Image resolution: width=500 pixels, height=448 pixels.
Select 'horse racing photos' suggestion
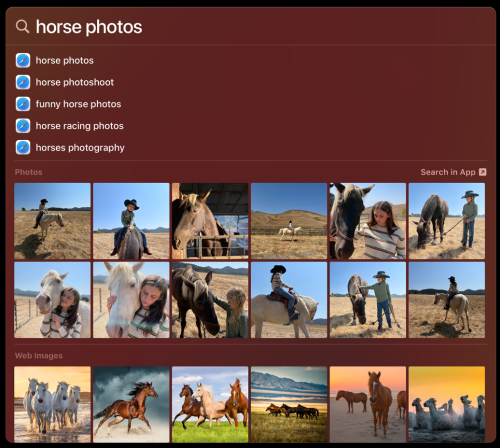tap(80, 126)
